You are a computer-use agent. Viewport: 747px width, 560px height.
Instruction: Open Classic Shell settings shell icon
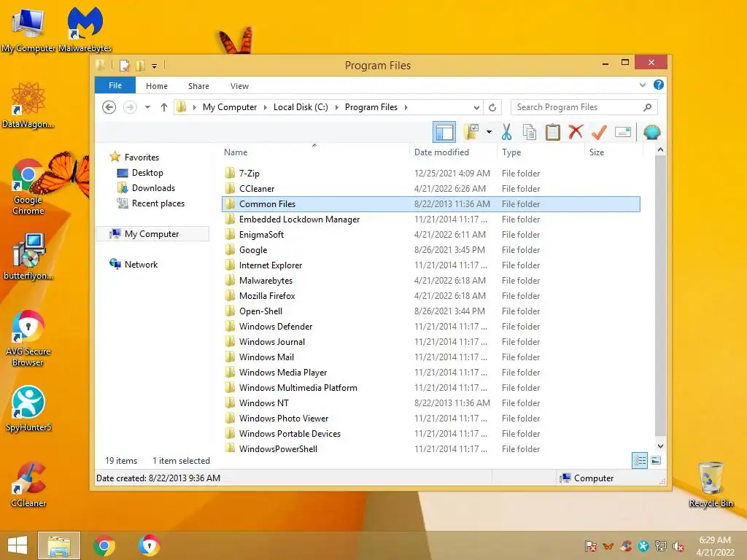[x=651, y=132]
